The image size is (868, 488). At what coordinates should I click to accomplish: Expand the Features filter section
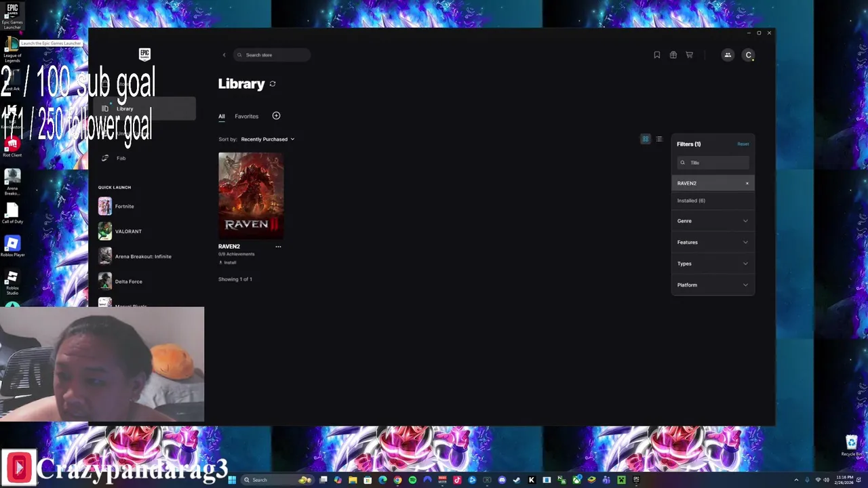click(x=713, y=242)
